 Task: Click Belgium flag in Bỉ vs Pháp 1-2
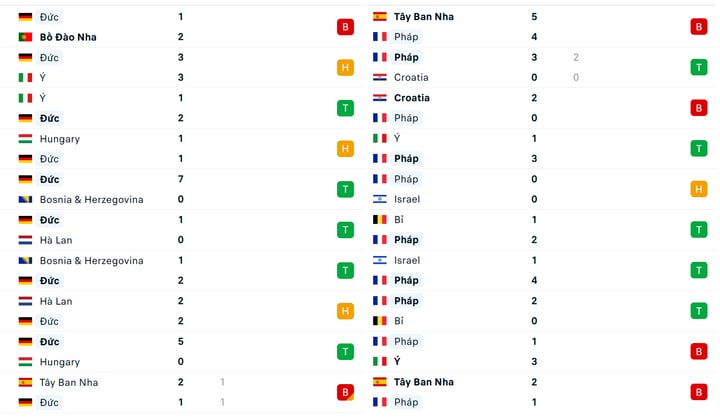380,220
